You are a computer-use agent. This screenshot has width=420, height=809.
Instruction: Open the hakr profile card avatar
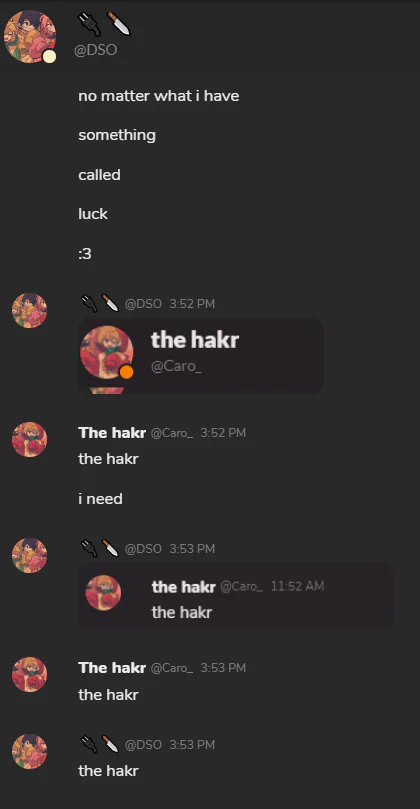[x=106, y=352]
